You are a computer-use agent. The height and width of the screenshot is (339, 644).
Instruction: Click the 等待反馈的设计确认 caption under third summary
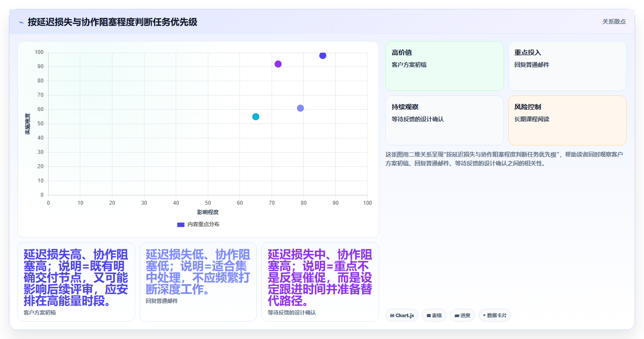coord(292,313)
